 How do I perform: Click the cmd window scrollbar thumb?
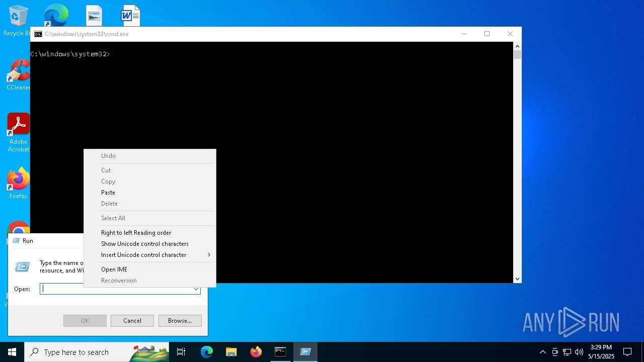pyautogui.click(x=517, y=55)
